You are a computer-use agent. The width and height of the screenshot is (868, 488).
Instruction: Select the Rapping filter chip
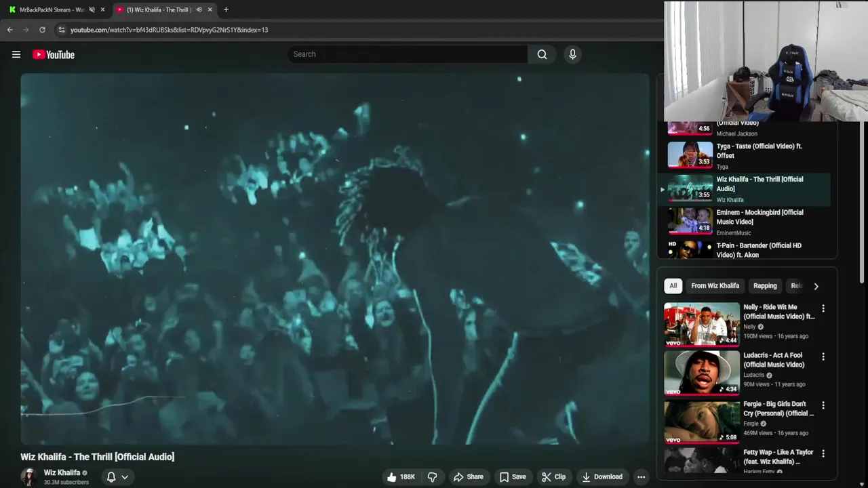765,286
